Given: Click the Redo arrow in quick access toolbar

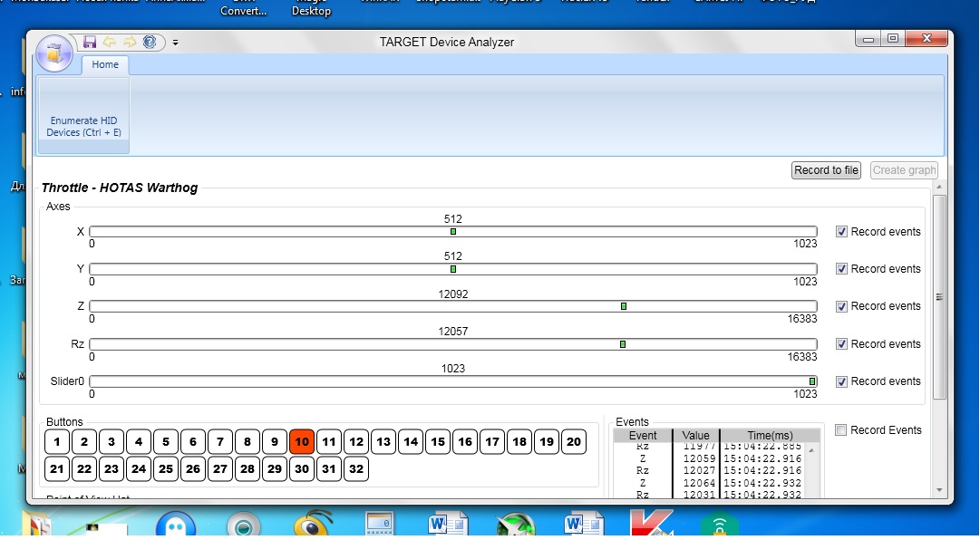Looking at the screenshot, I should 130,42.
